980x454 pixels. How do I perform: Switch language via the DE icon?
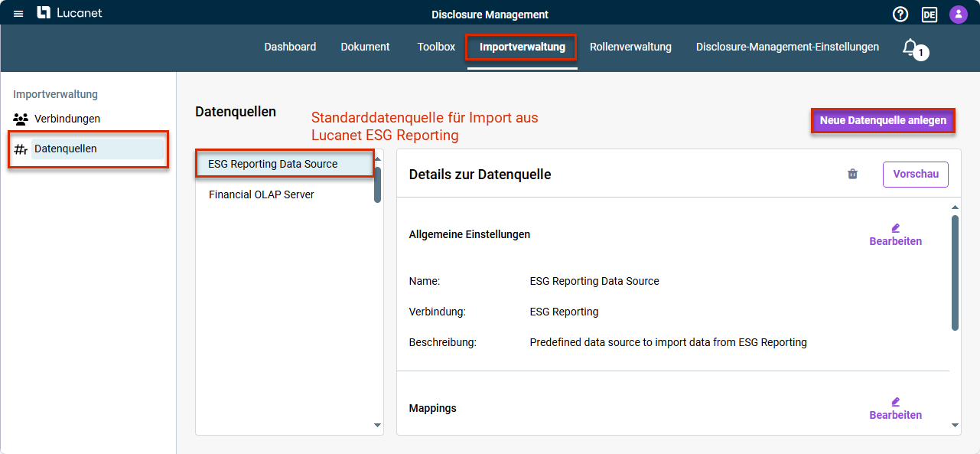click(930, 14)
